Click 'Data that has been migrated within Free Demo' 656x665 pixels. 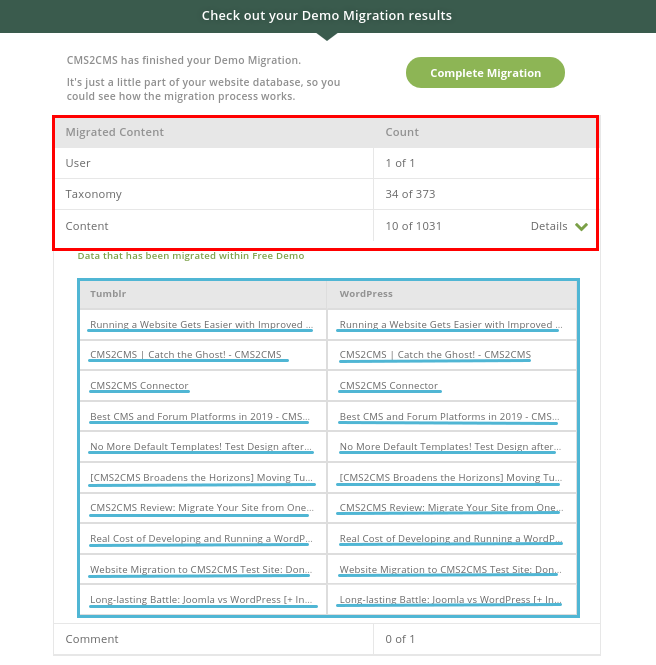click(x=191, y=256)
